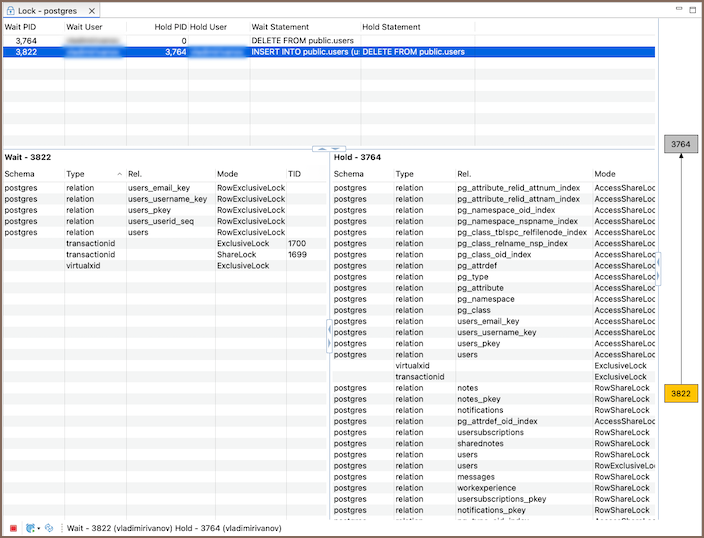Click the third icon in the bottom toolbar
704x538 pixels.
pyautogui.click(x=50, y=527)
